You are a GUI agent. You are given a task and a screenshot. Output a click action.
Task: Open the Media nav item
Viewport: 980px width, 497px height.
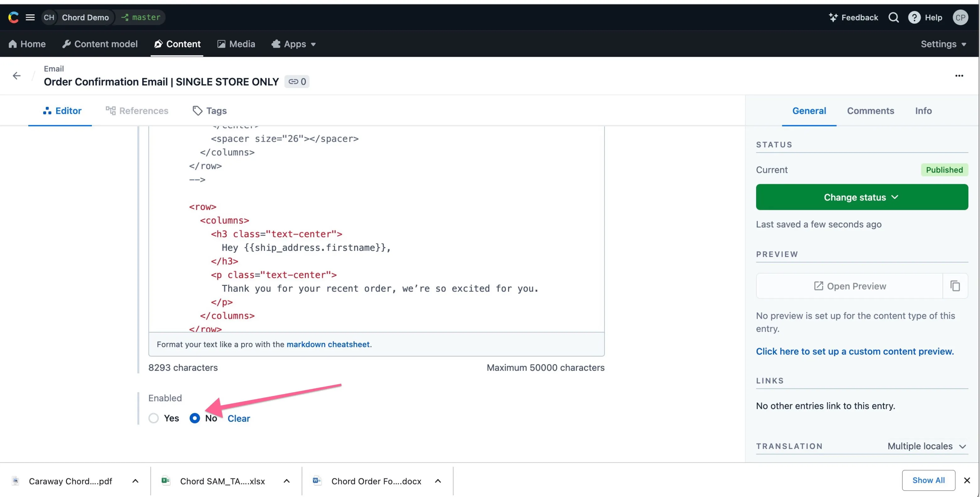(236, 44)
